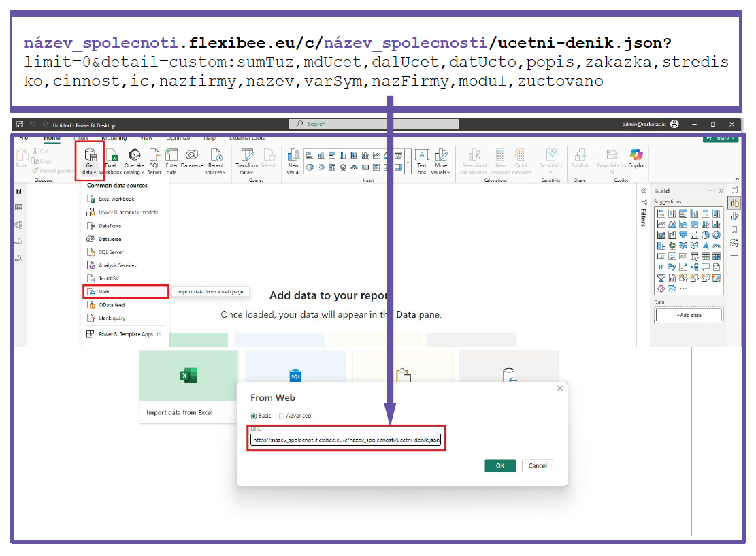756x556 pixels.
Task: Choose Dataverse in data sources list
Action: click(x=125, y=239)
